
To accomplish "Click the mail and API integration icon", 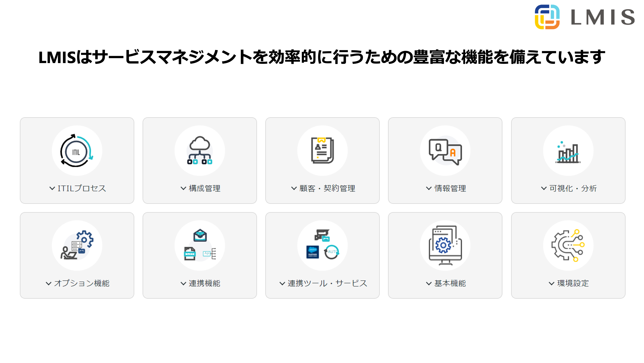I will click(x=199, y=245).
